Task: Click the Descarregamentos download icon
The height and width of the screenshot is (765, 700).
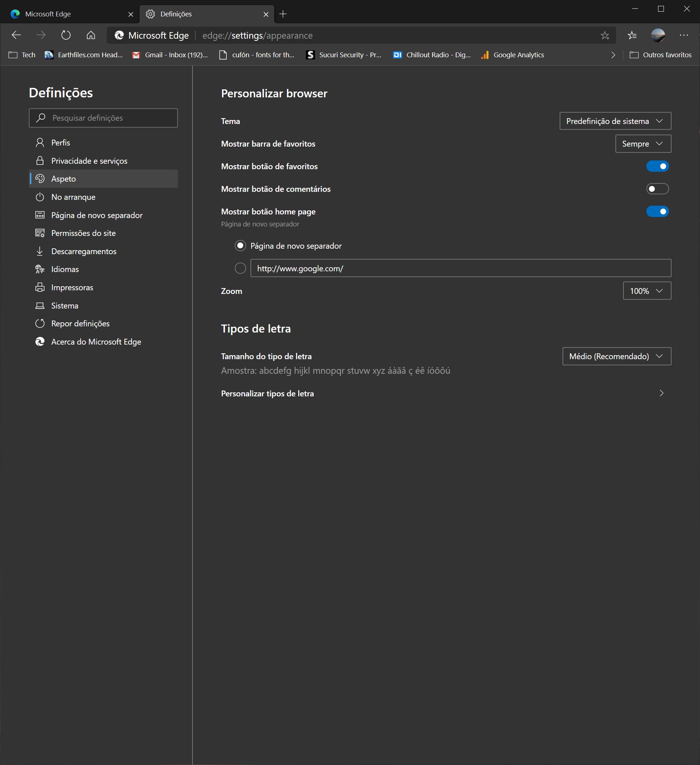Action: (40, 251)
